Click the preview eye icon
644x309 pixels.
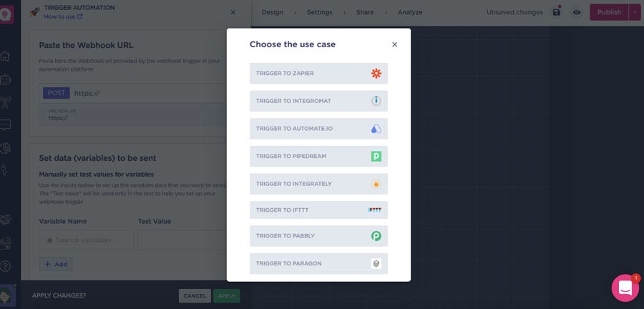[x=577, y=12]
